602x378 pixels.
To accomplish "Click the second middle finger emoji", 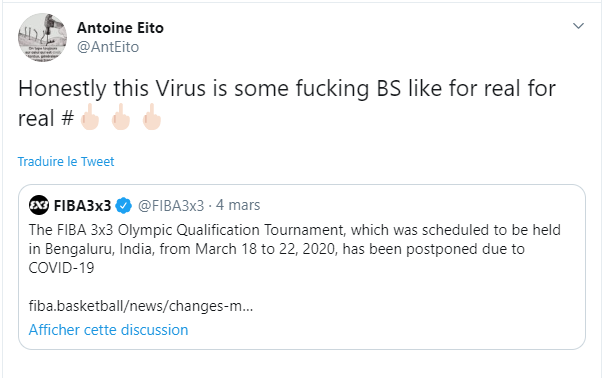I will [x=121, y=117].
